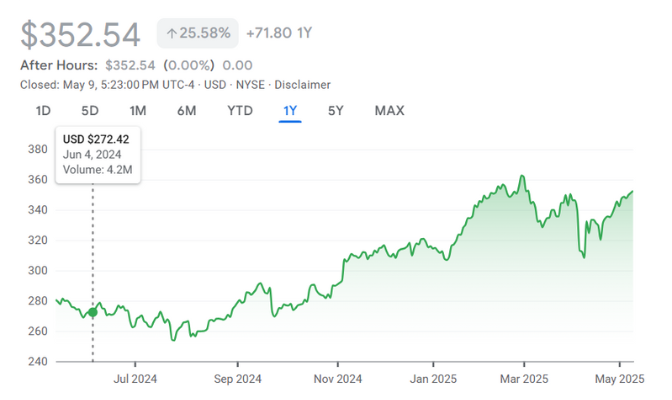Select the 1D time range tab
This screenshot has width=672, height=400.
coord(43,111)
